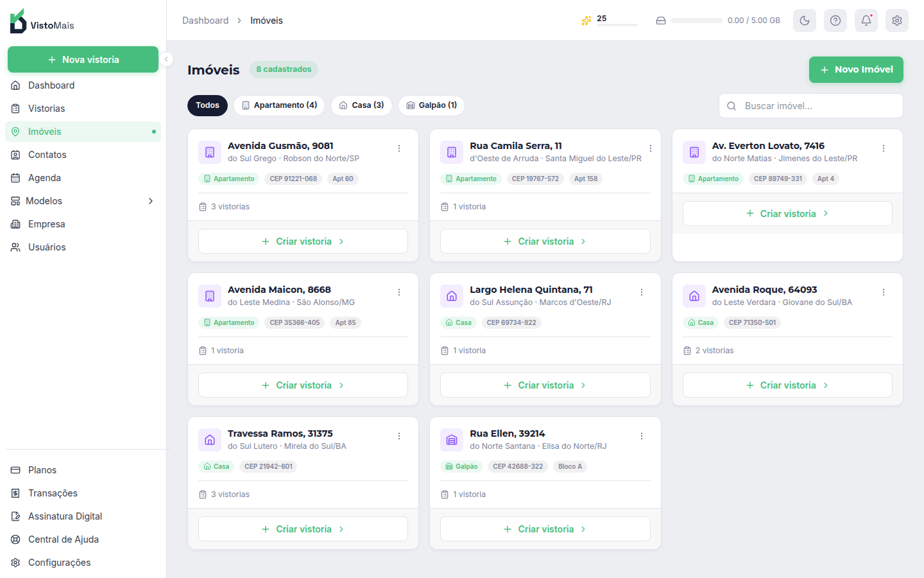Create vistoria for Avenida Gusmão, 9081
The width and height of the screenshot is (924, 578).
click(x=303, y=241)
